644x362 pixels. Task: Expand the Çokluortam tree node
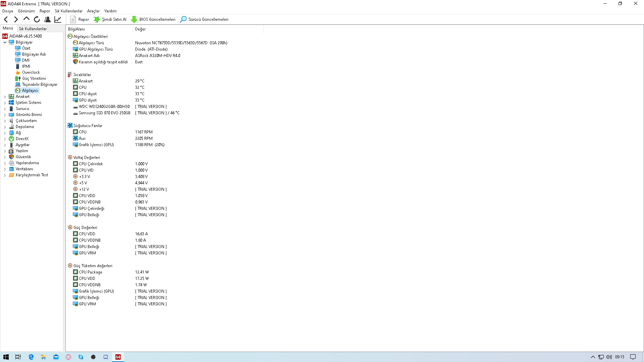click(x=5, y=121)
